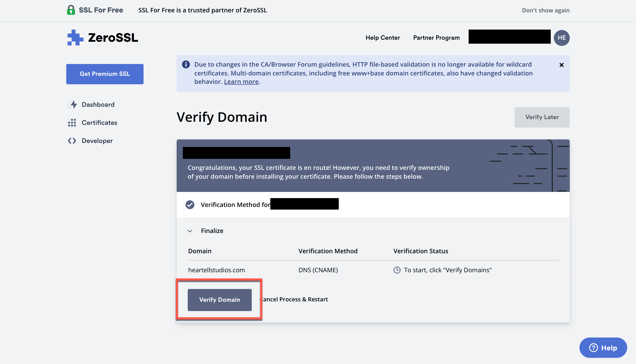636x364 pixels.
Task: Click the Certificates grid icon
Action: tap(72, 123)
